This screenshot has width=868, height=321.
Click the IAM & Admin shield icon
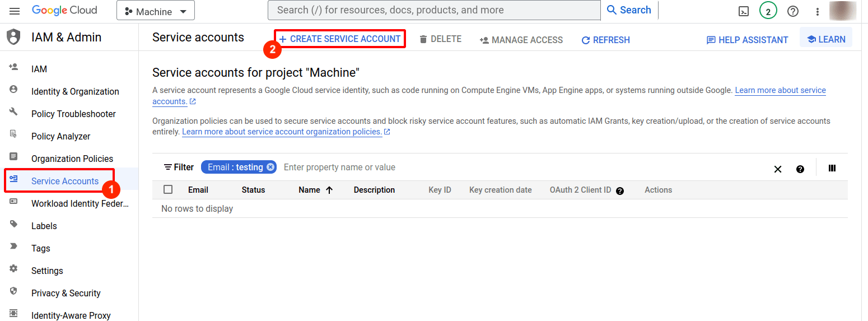13,37
